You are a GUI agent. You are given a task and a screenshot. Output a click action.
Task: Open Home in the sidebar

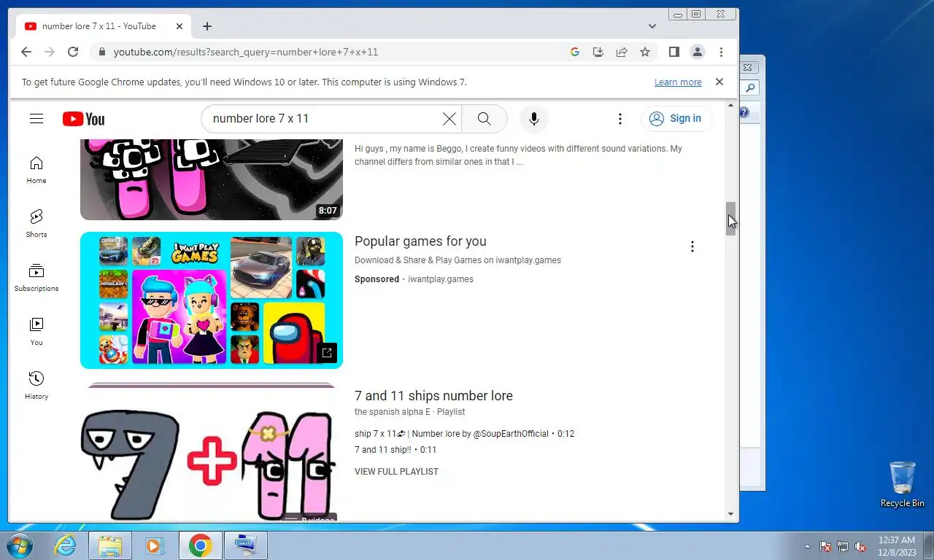36,170
